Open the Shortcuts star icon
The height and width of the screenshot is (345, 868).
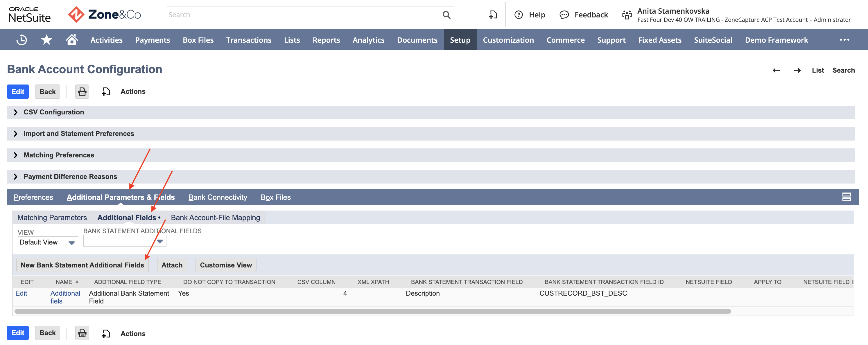[x=46, y=40]
